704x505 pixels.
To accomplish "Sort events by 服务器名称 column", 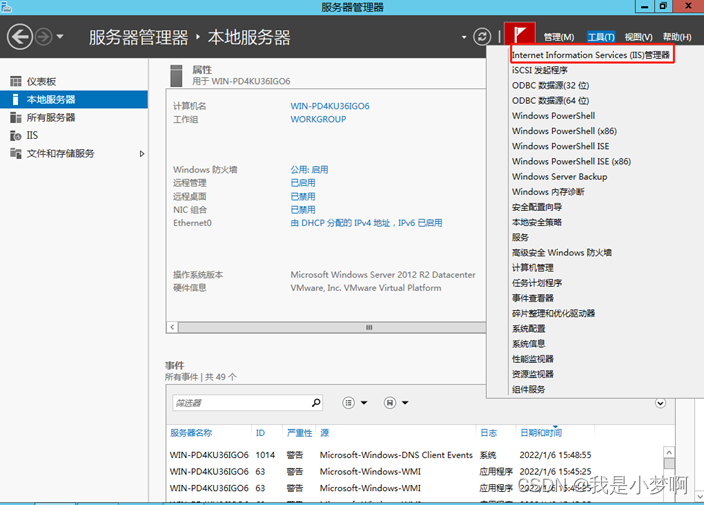I will (x=191, y=433).
